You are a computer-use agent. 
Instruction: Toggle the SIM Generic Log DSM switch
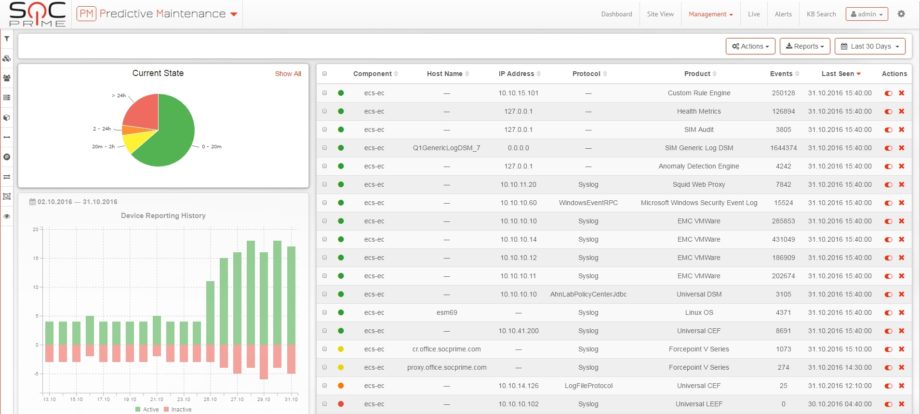889,148
